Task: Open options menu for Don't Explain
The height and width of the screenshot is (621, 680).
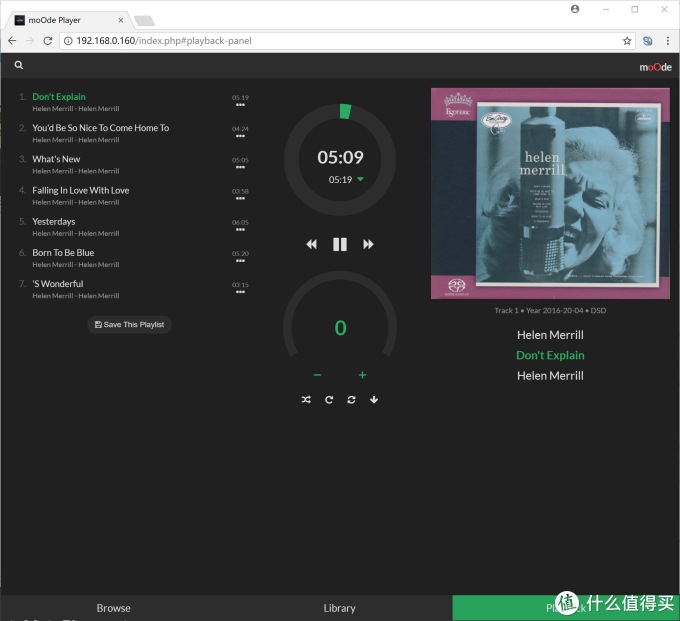Action: click(x=240, y=105)
